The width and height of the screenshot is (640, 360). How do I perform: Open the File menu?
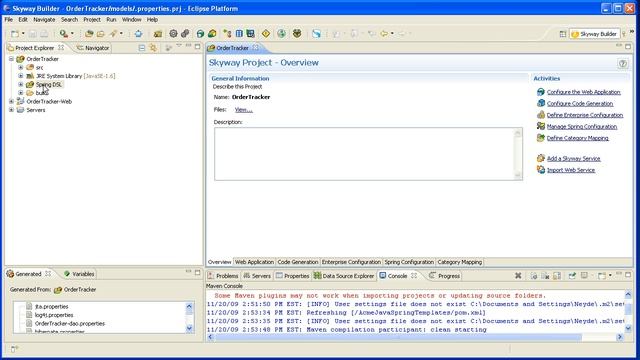click(9, 19)
